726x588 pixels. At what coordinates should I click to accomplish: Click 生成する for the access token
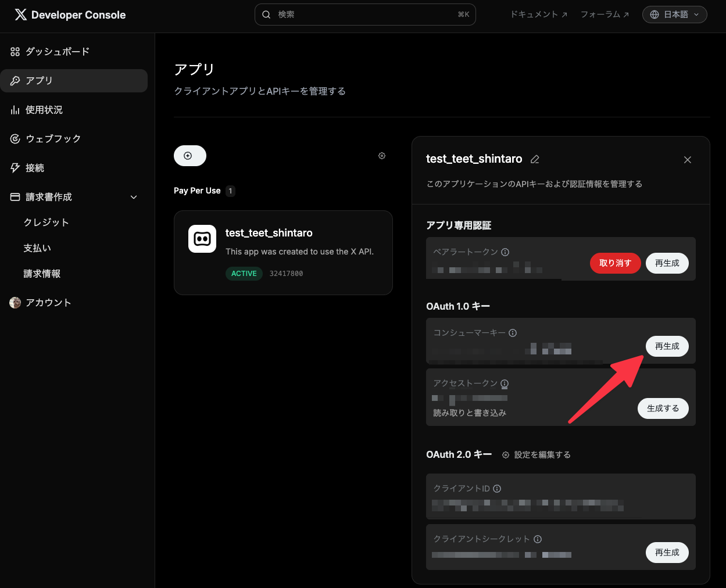pos(663,408)
